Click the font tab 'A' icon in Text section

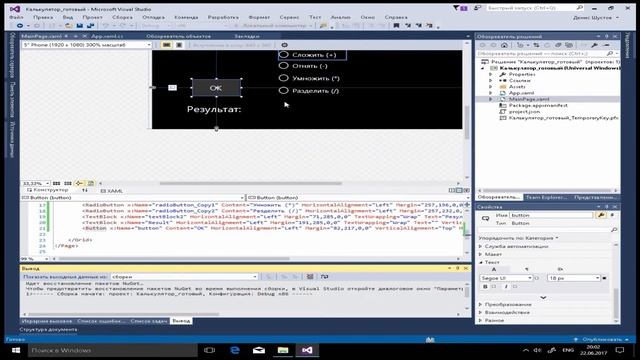(494, 269)
